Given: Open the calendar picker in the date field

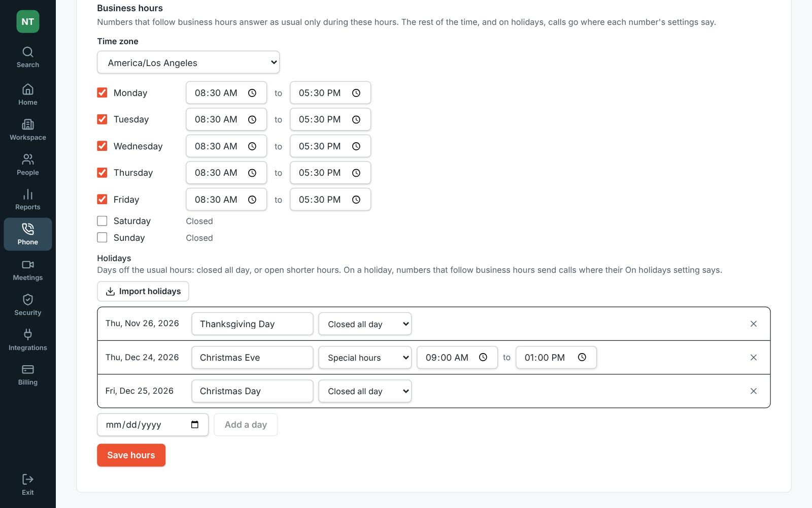Looking at the screenshot, I should (195, 425).
